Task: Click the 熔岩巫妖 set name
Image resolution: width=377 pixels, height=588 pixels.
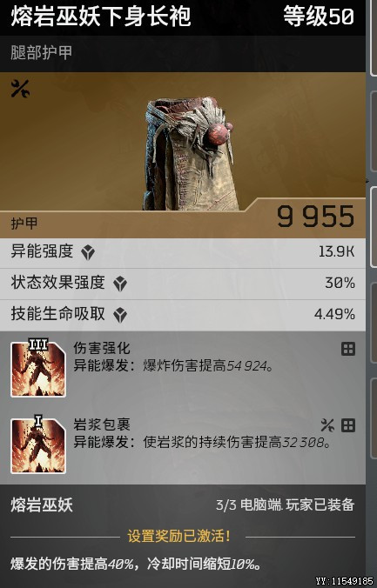Action: pyautogui.click(x=42, y=505)
